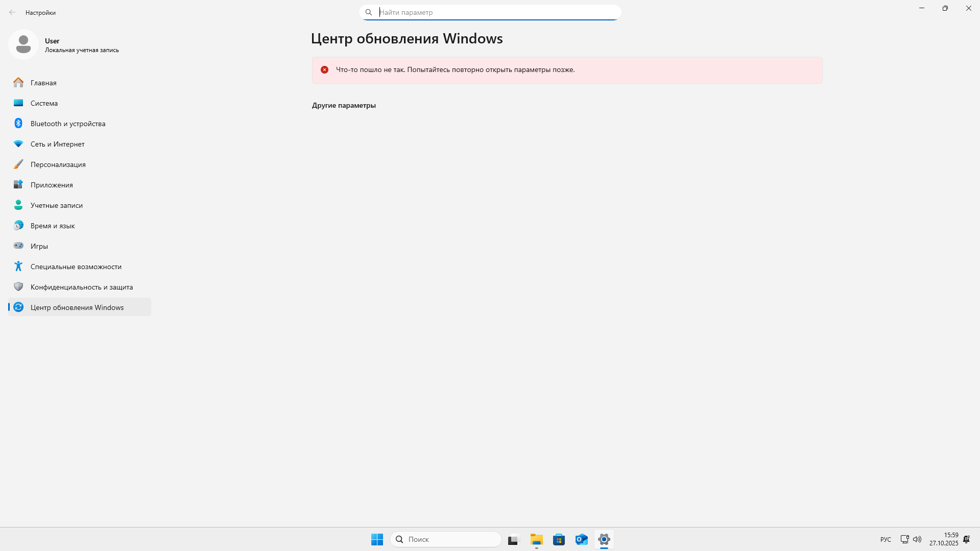Select the Игры settings category
The image size is (980, 551).
(x=39, y=246)
